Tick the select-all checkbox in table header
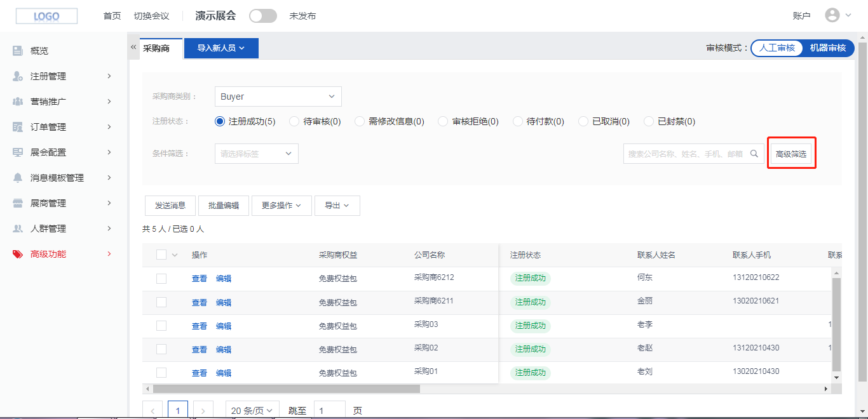 [161, 255]
